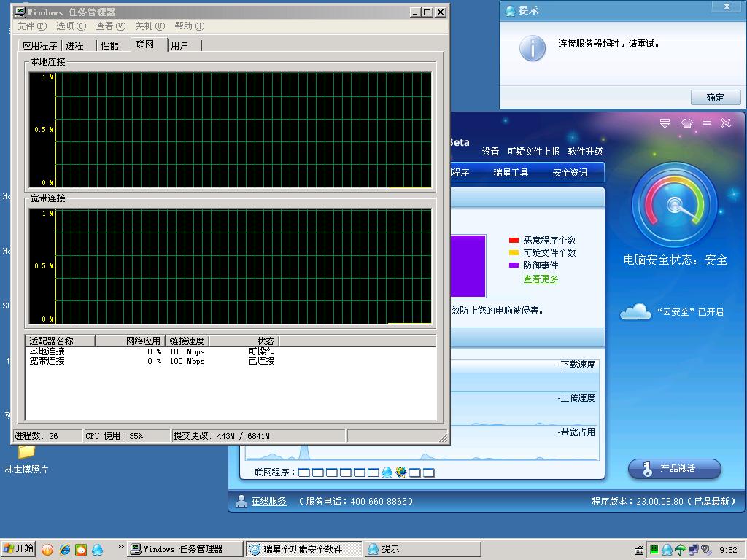
Task: Click the green umbrella Rising tray icon
Action: point(681,550)
